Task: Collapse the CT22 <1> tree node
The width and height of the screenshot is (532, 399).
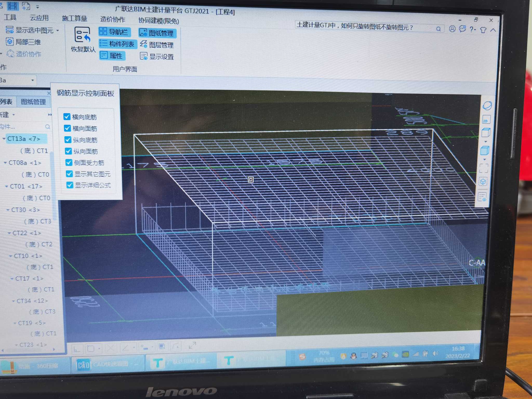Action: (9, 233)
